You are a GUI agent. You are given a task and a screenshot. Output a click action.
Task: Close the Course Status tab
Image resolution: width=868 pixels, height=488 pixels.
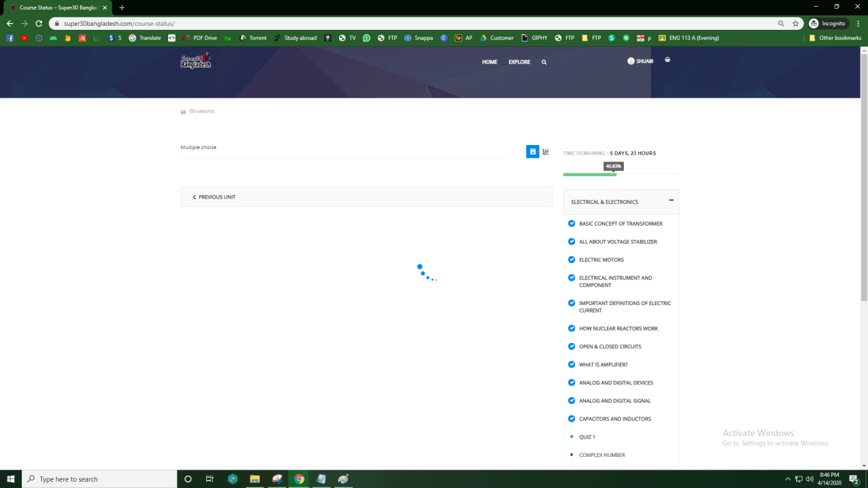coord(104,7)
